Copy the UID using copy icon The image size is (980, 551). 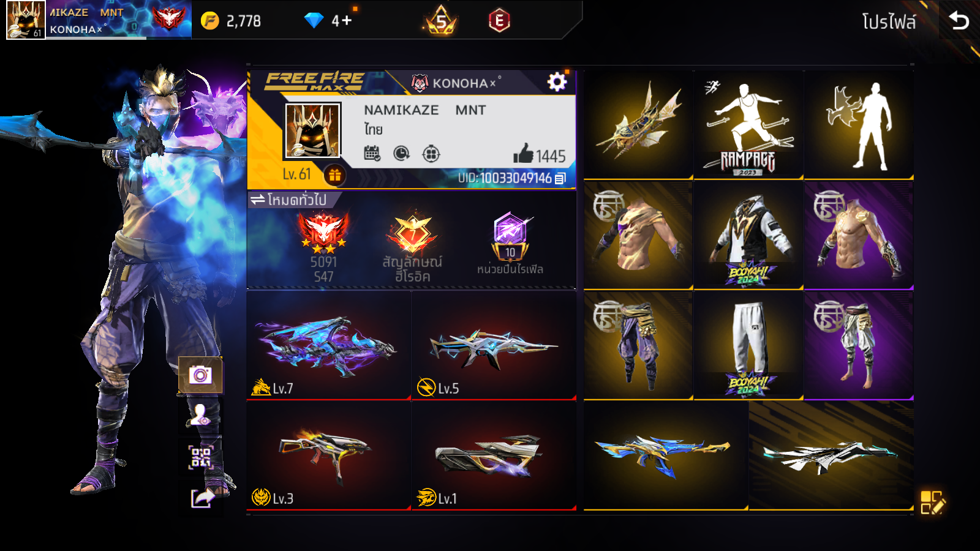[560, 178]
